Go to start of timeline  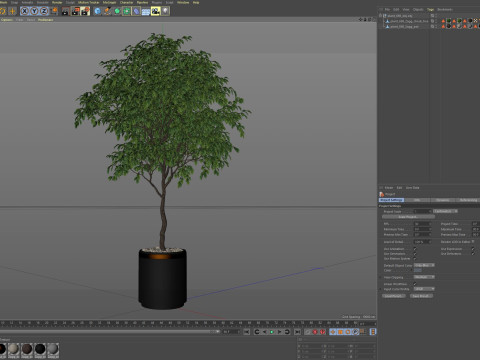[247, 332]
